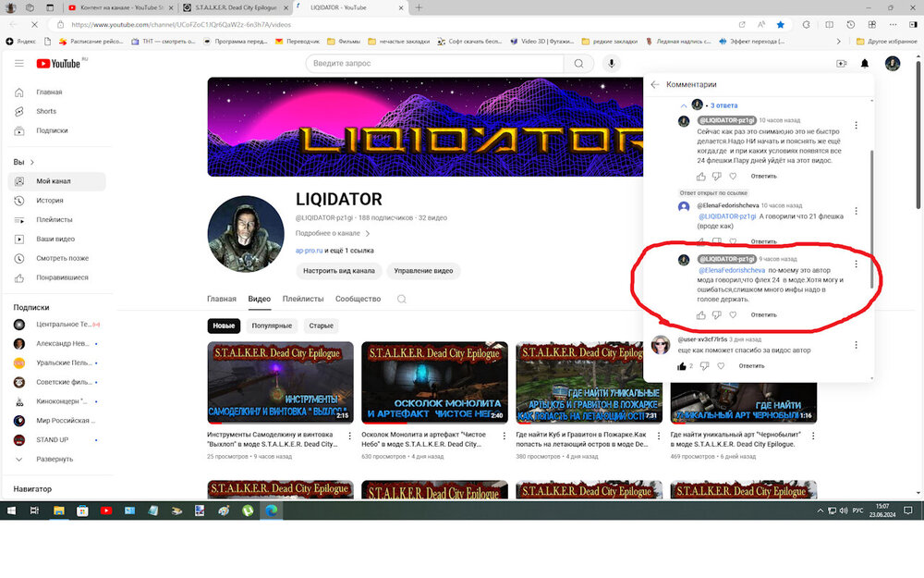Click the Настроить вид канала button
The image size is (924, 578).
pyautogui.click(x=339, y=271)
